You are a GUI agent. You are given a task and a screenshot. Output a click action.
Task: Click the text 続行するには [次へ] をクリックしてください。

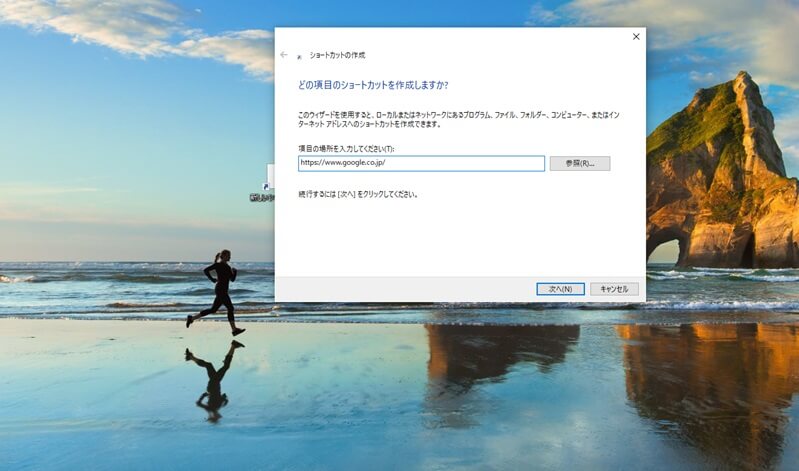click(358, 194)
